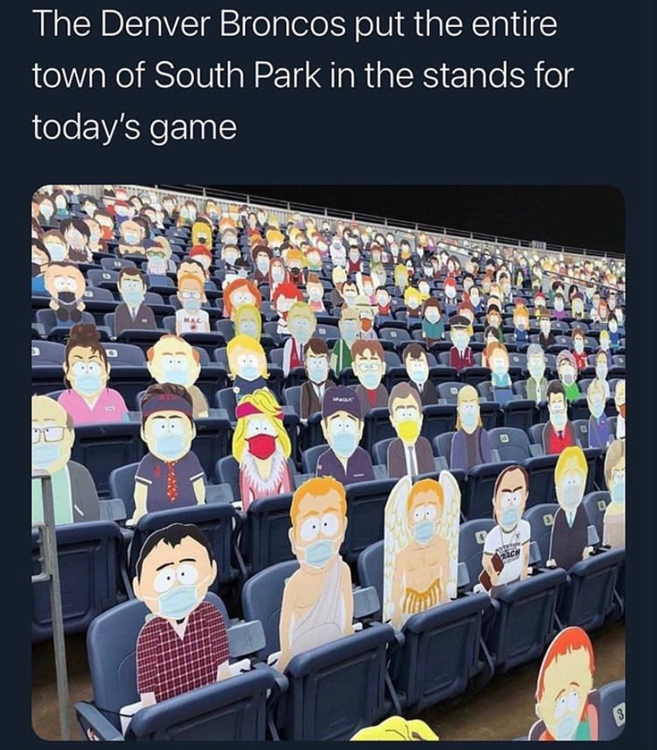
Task: Select the cutout in pink scrubs with hair bun
Action: click(x=90, y=375)
